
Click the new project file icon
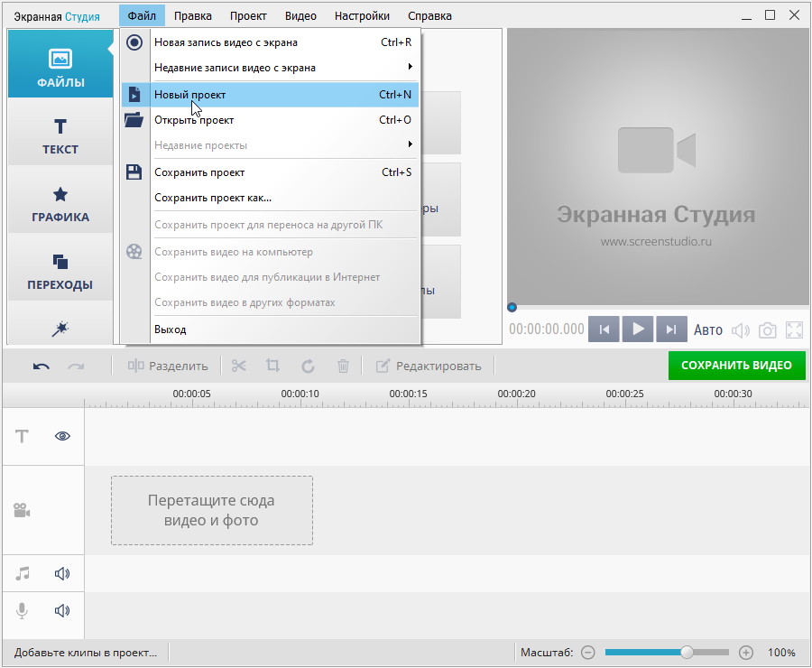[134, 94]
